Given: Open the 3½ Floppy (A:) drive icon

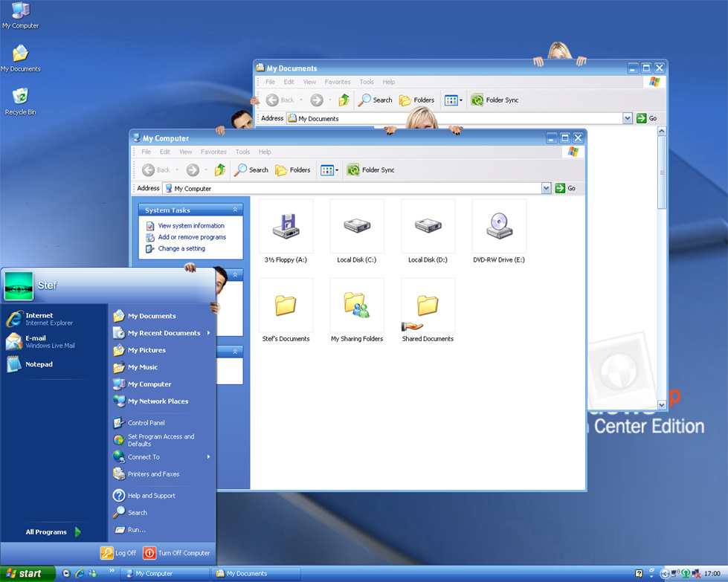Looking at the screenshot, I should click(x=286, y=226).
